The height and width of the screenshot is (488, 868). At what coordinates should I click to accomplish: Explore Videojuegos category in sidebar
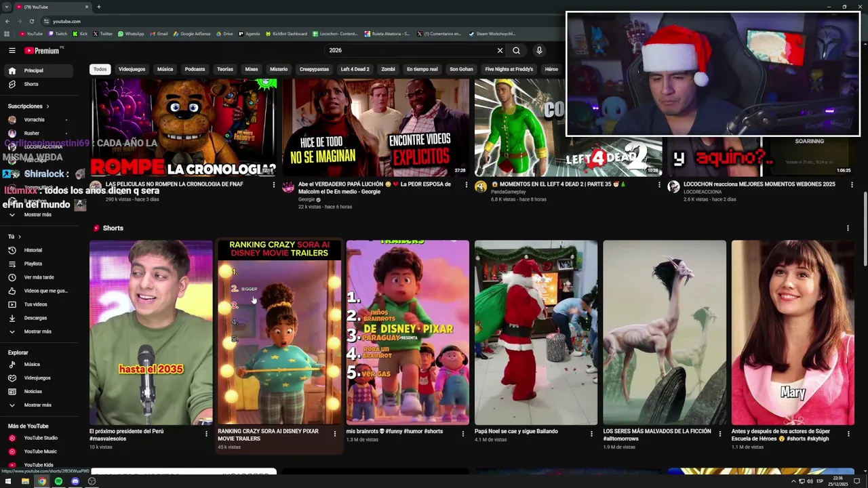pos(41,378)
